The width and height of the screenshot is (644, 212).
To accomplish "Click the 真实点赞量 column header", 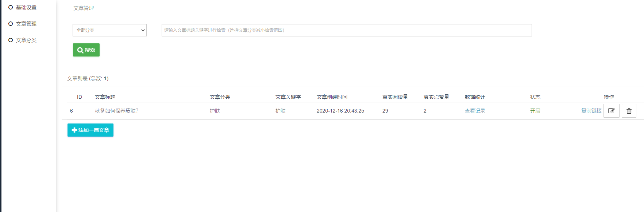I will point(436,97).
